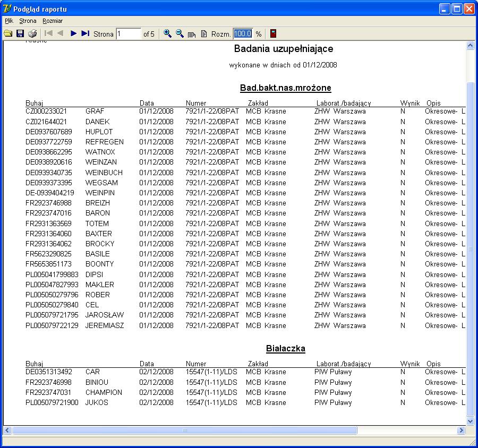This screenshot has width=478, height=448.
Task: Advance to the next page arrow
Action: coord(73,33)
